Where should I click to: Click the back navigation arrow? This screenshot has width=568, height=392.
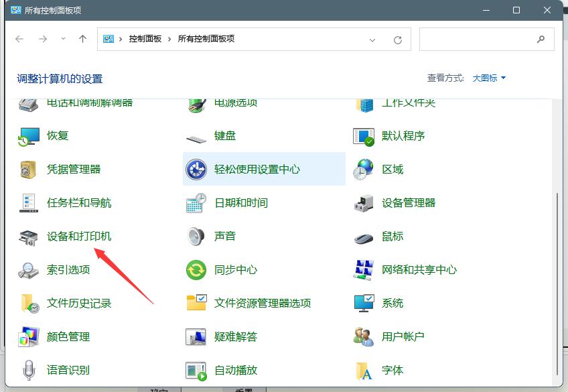19,39
